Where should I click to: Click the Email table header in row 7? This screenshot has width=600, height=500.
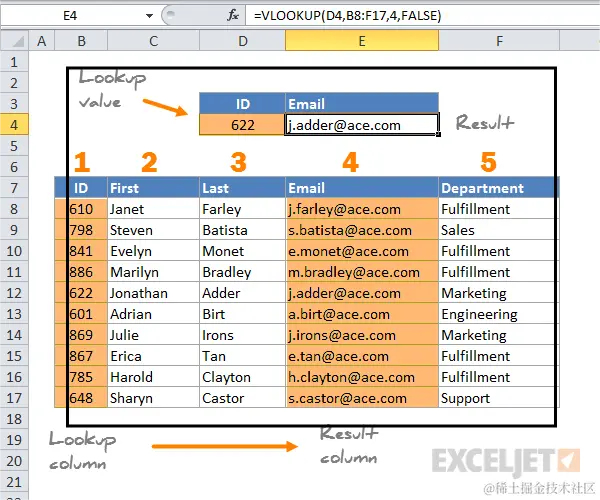(x=362, y=188)
